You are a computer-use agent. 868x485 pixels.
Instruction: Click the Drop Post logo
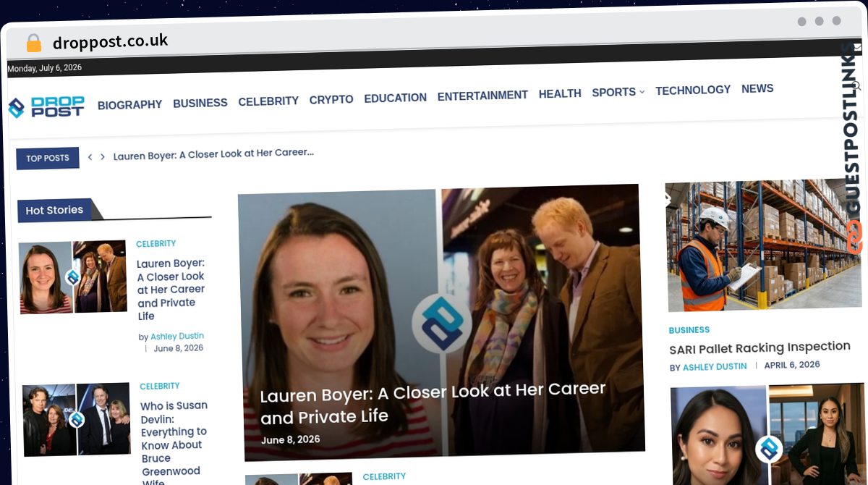pos(46,106)
